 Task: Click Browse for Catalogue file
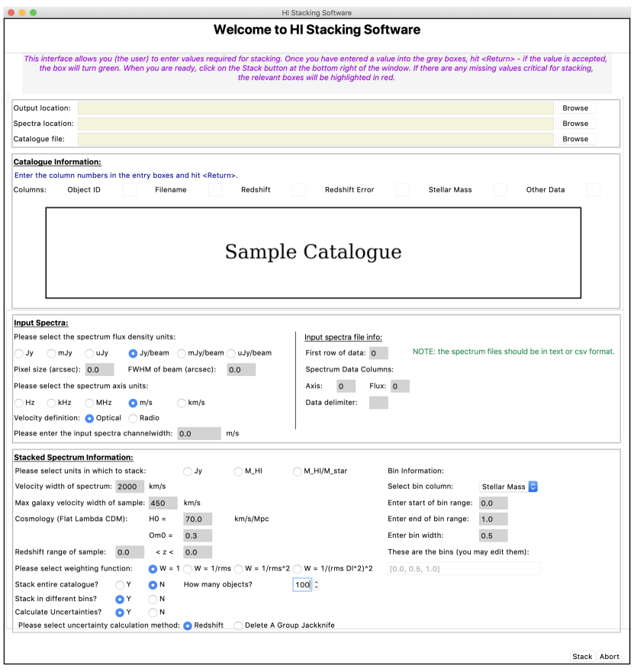[575, 139]
